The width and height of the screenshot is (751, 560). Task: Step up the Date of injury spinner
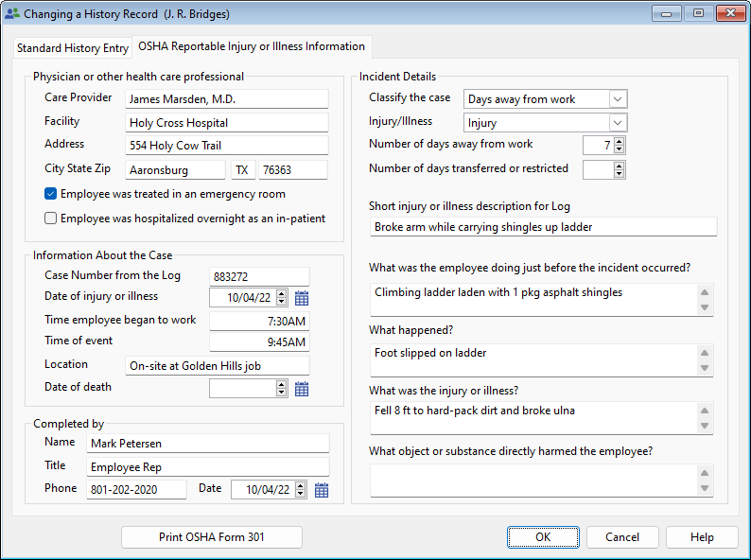click(x=281, y=294)
